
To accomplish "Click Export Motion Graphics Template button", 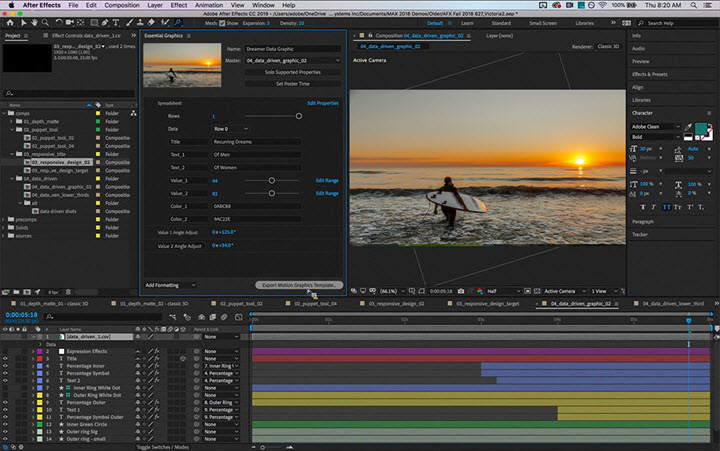I will click(297, 285).
